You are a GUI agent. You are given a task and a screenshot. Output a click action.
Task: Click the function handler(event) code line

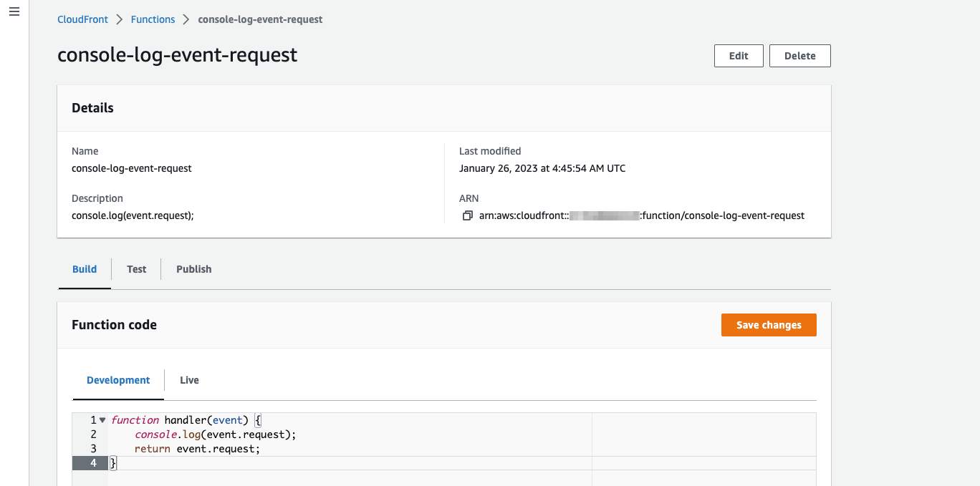pyautogui.click(x=188, y=420)
